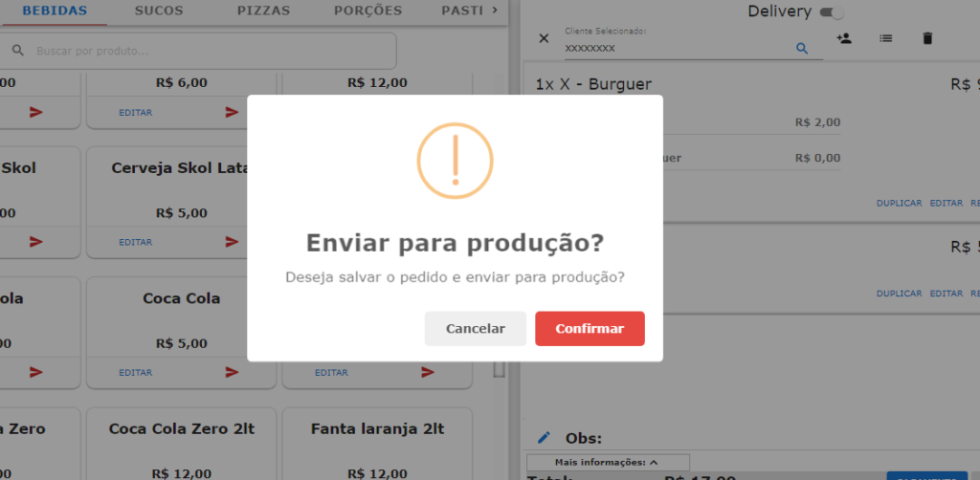Focus the Buscar por produto search field

coord(197,51)
